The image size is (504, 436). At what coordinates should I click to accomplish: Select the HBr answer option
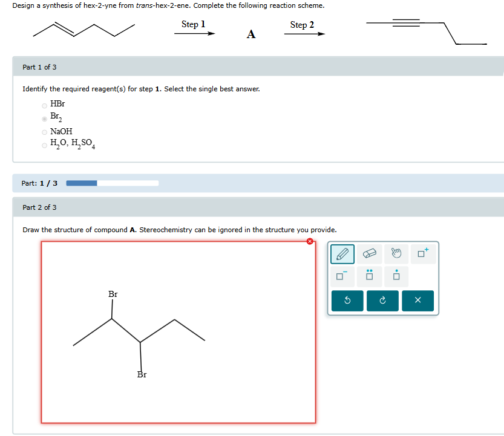(x=44, y=104)
